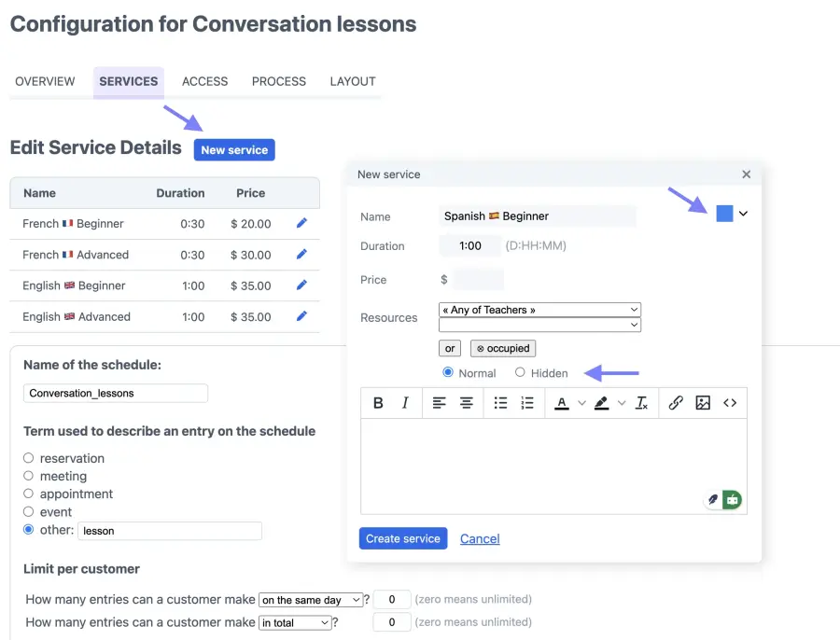Select the other entry term option
This screenshot has width=840, height=640.
pyautogui.click(x=28, y=529)
